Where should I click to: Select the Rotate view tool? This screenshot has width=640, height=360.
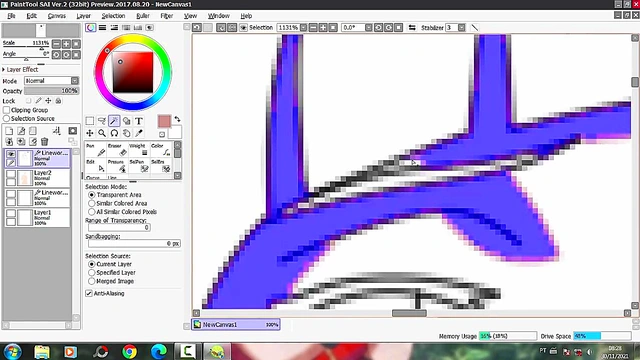pos(114,133)
